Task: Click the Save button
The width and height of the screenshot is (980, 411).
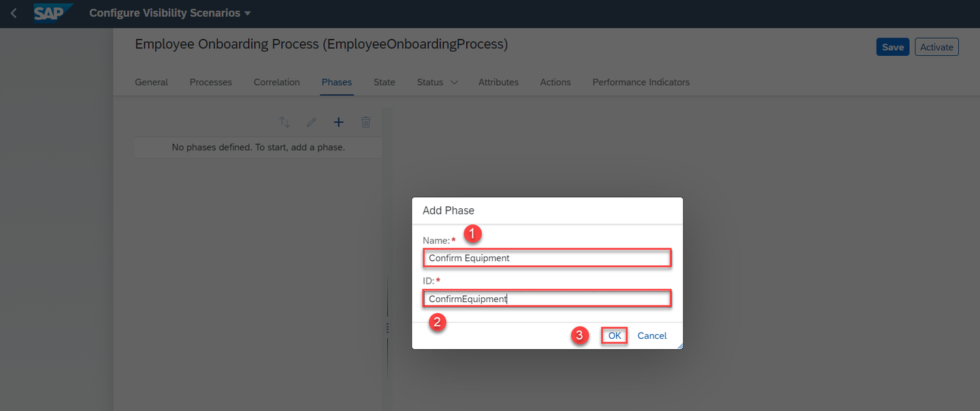Action: [893, 47]
